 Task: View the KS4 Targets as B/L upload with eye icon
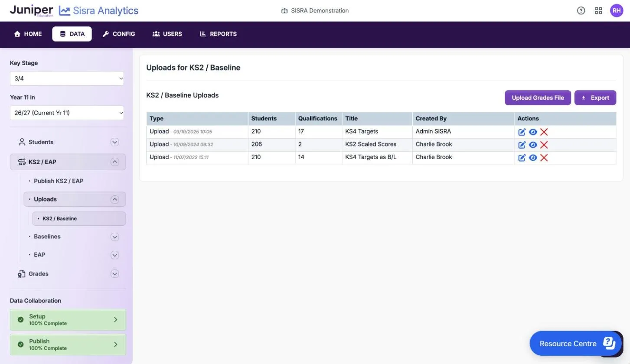point(533,158)
